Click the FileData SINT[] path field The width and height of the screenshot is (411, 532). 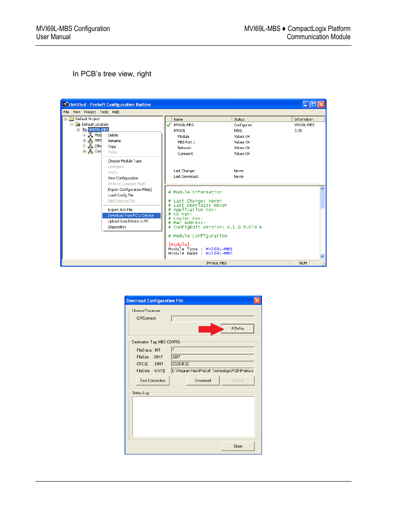212,370
